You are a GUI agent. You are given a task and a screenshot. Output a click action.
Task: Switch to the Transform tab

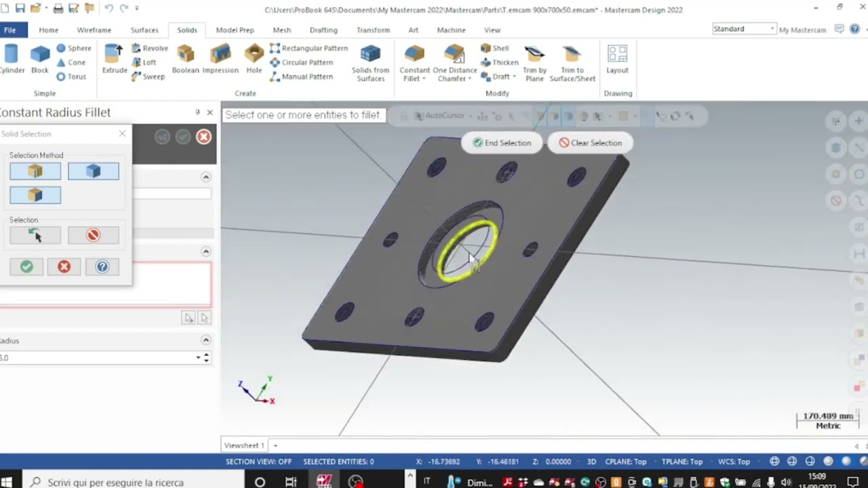coord(373,30)
